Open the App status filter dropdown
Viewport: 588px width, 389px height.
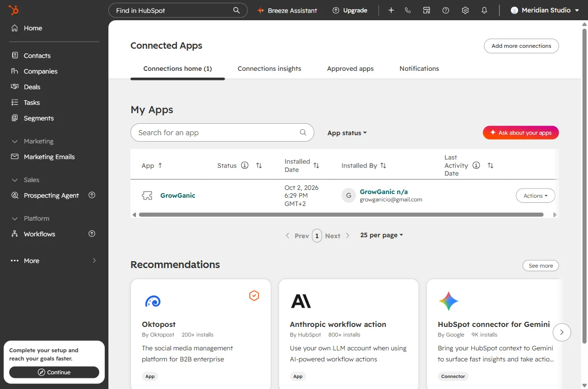click(347, 133)
